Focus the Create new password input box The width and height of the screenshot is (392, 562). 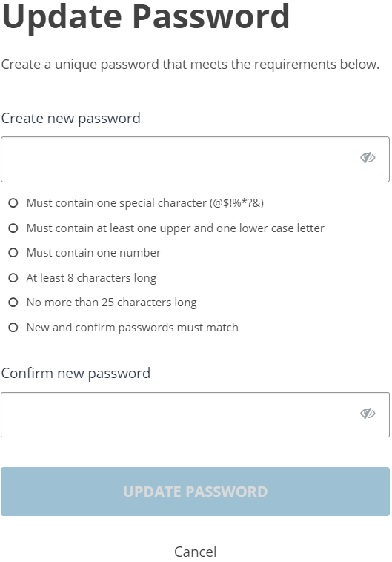pos(195,159)
